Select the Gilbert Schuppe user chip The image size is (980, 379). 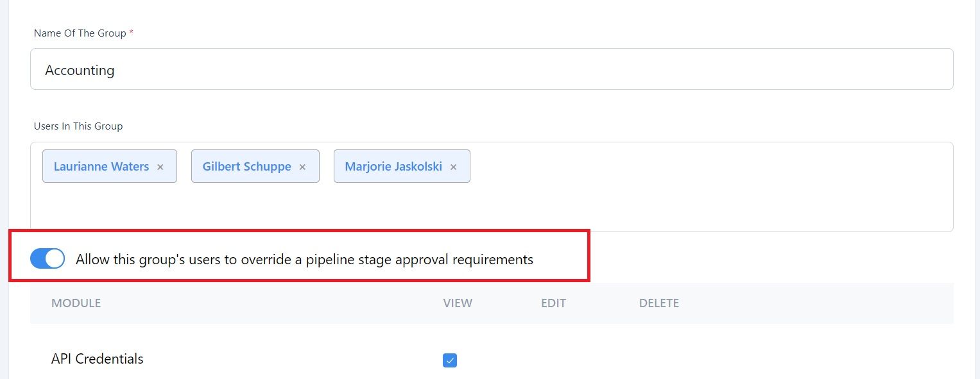click(255, 166)
